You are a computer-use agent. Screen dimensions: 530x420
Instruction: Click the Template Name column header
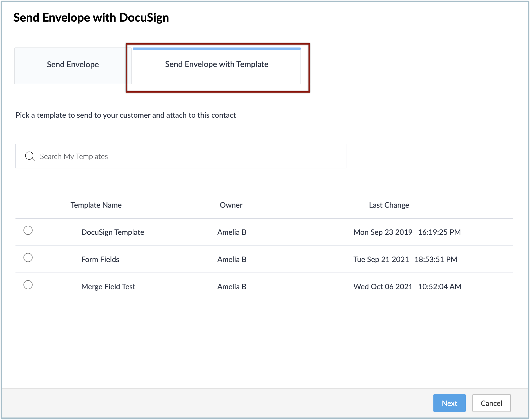96,205
